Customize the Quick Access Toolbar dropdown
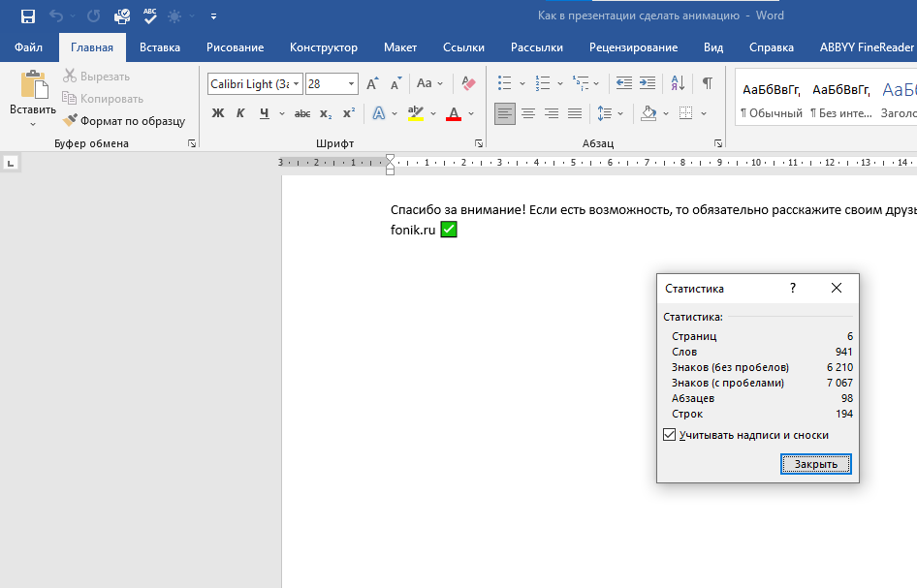 point(213,16)
